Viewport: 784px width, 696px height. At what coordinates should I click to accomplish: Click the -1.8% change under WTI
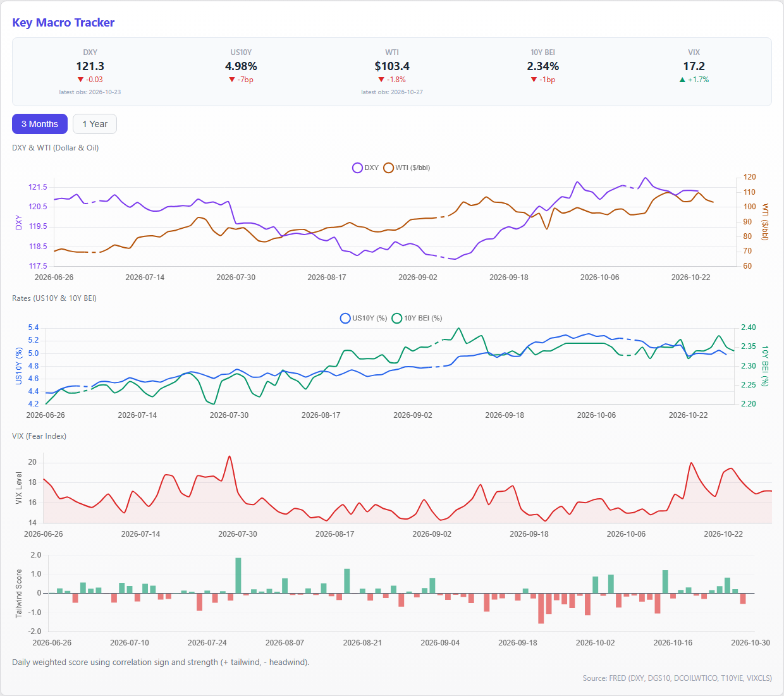396,80
